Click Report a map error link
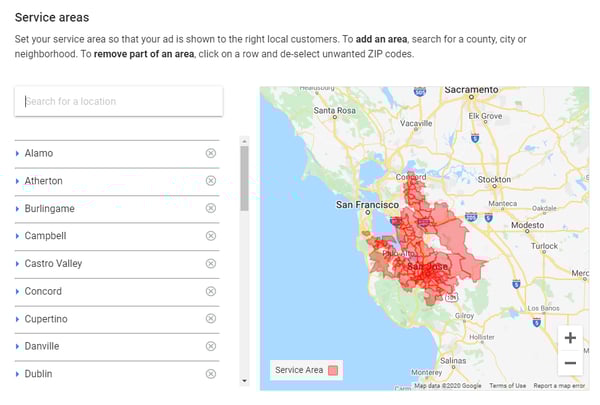 click(x=559, y=385)
